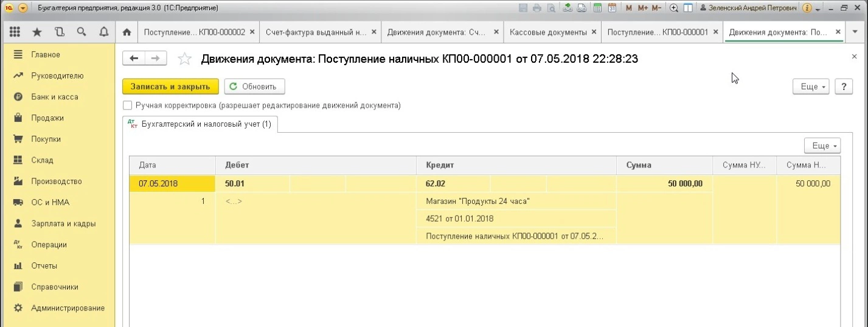This screenshot has width=868, height=327.
Task: Go to the home page icon
Action: [x=127, y=32]
